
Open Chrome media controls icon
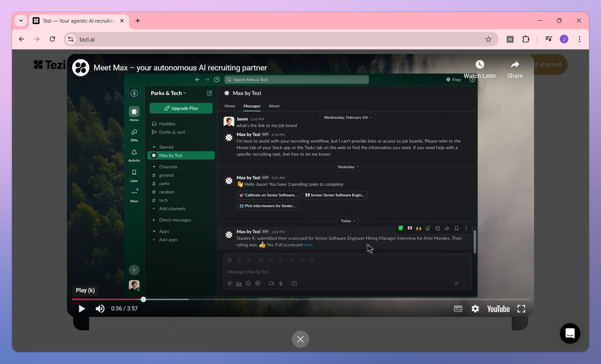click(549, 39)
